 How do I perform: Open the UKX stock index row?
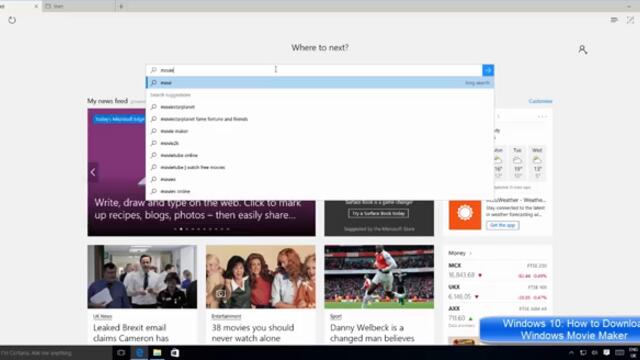point(497,292)
